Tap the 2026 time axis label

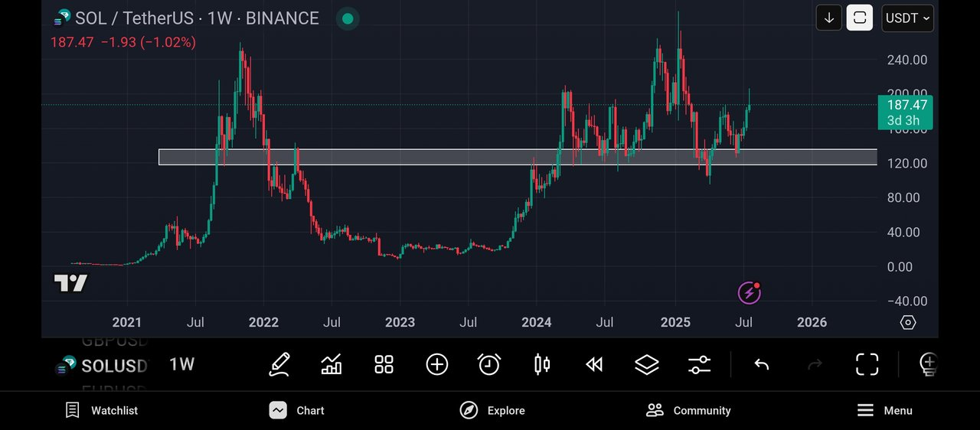click(x=812, y=322)
